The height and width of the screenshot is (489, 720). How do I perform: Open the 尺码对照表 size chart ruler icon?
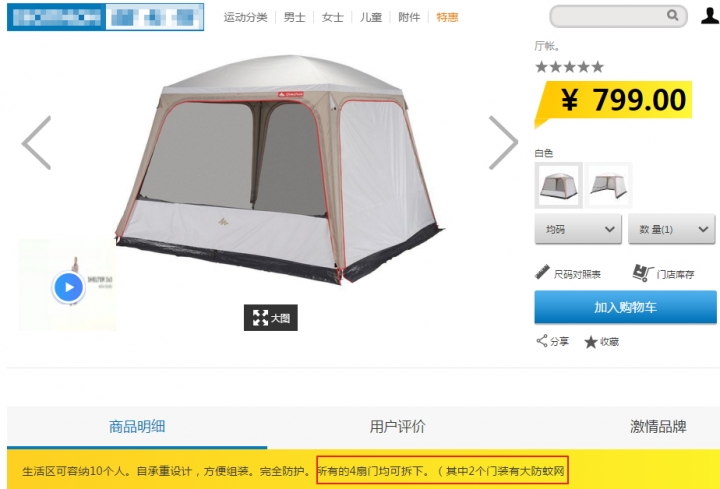(542, 272)
